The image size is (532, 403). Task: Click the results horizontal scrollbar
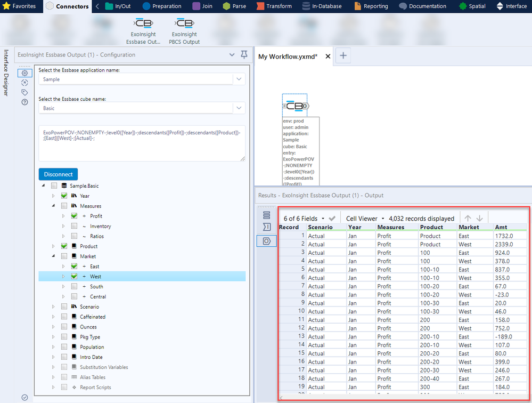point(403,398)
